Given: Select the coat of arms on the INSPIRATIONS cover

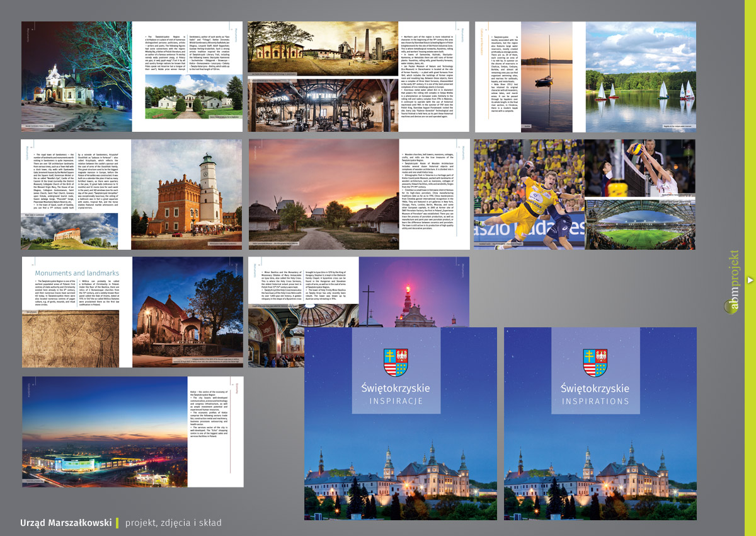Looking at the screenshot, I should point(595,363).
